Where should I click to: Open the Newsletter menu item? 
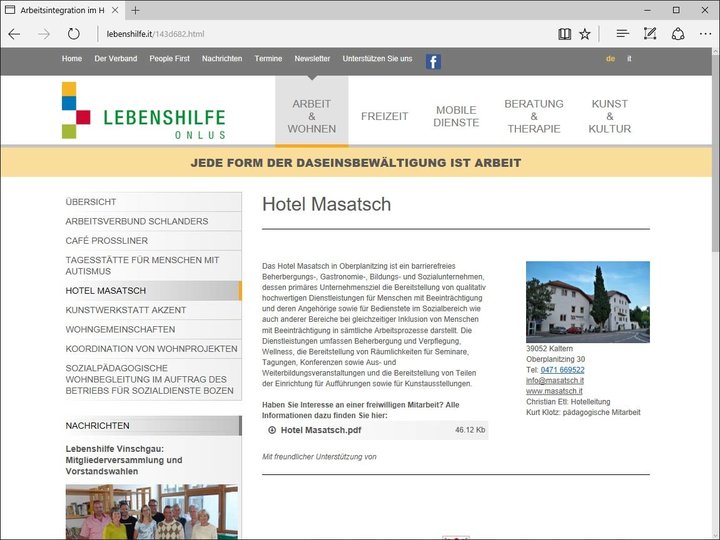[x=312, y=59]
